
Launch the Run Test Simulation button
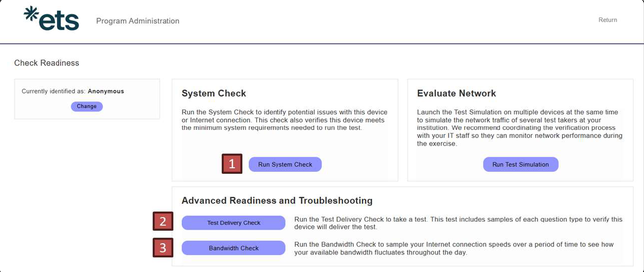point(521,164)
